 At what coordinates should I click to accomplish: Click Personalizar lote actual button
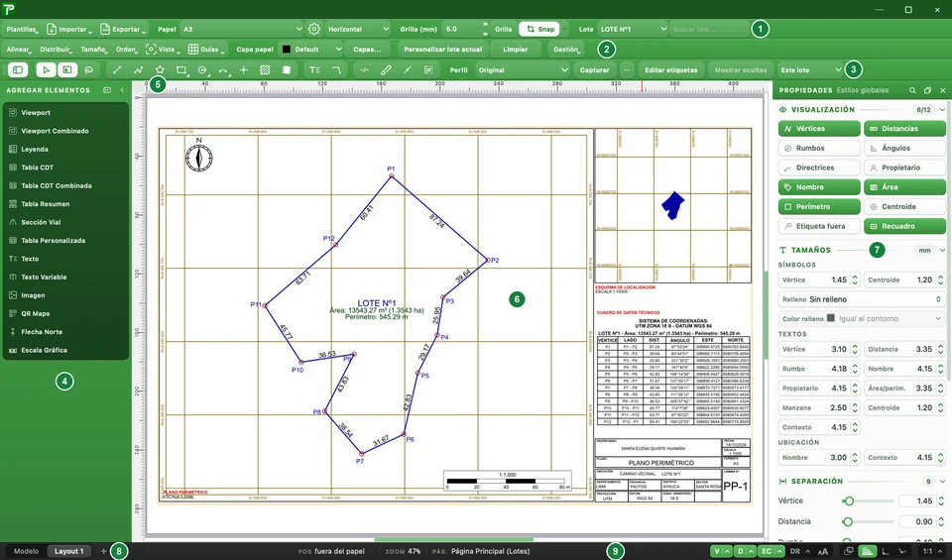pyautogui.click(x=442, y=50)
